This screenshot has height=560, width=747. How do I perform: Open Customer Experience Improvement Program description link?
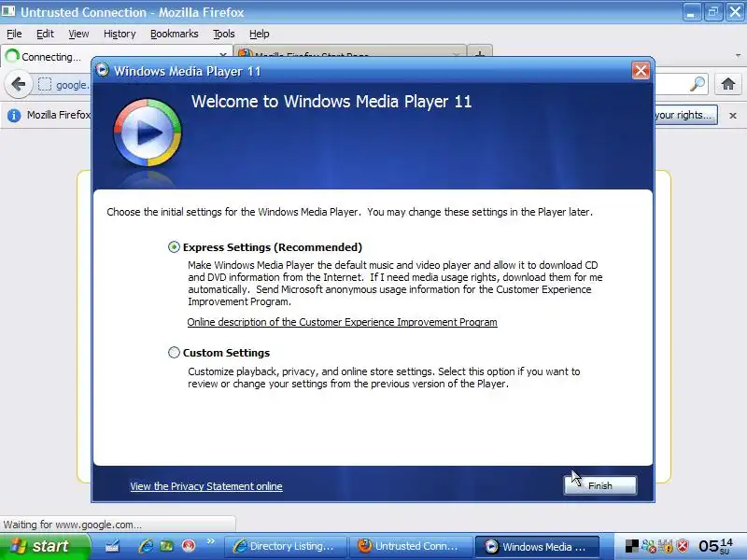342,322
